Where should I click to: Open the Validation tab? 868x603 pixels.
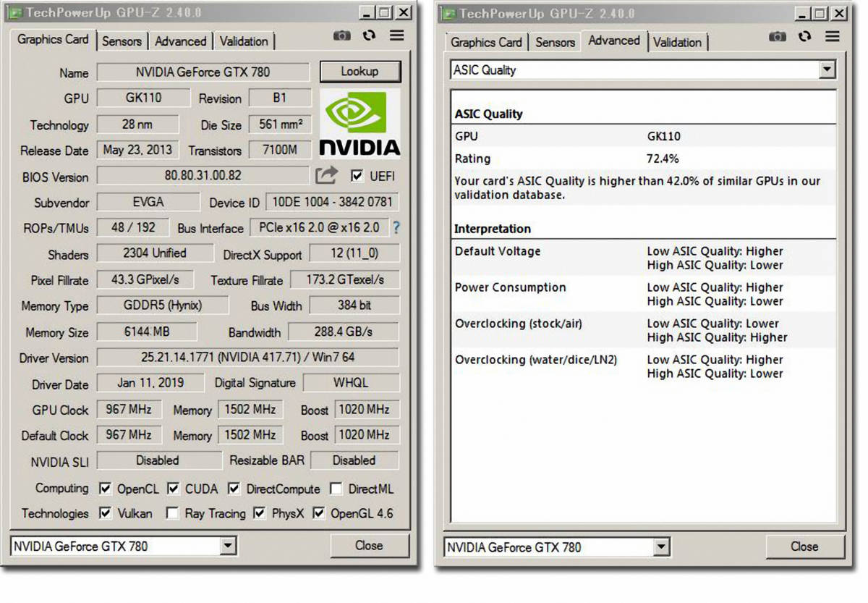[x=244, y=42]
